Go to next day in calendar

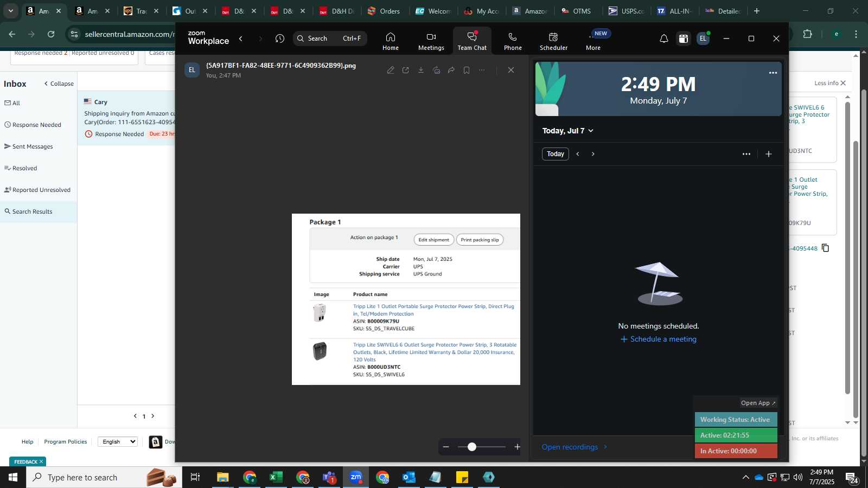(593, 154)
